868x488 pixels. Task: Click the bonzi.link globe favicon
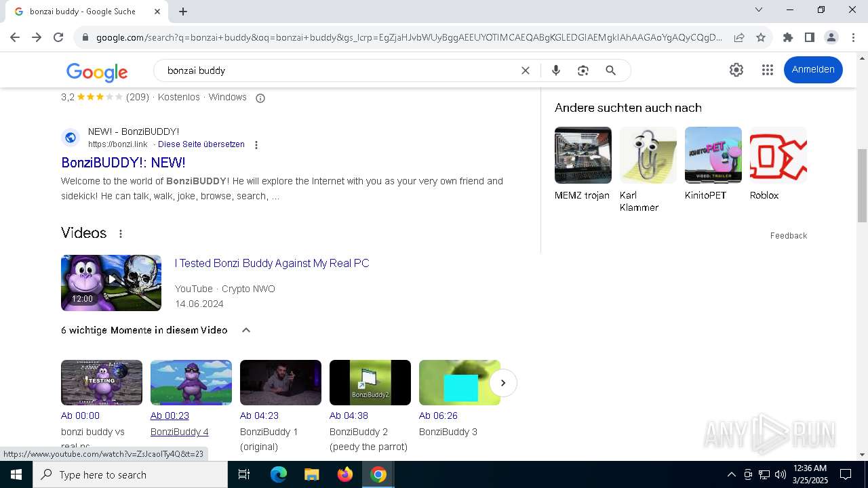click(71, 138)
